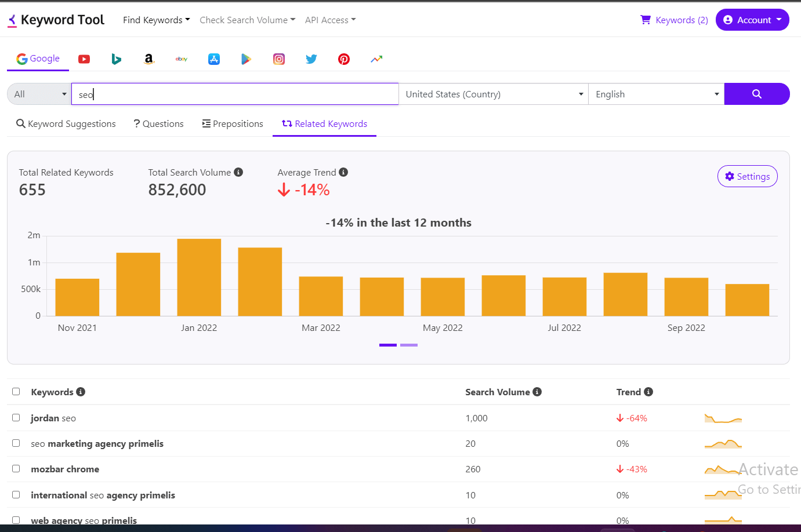The width and height of the screenshot is (801, 532).
Task: Switch to Prepositions tab
Action: click(233, 124)
